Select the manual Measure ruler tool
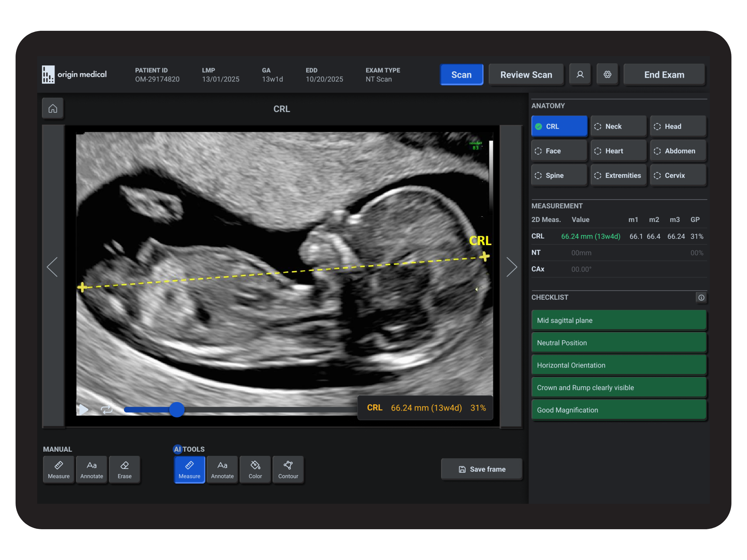The height and width of the screenshot is (560, 747). 58,469
